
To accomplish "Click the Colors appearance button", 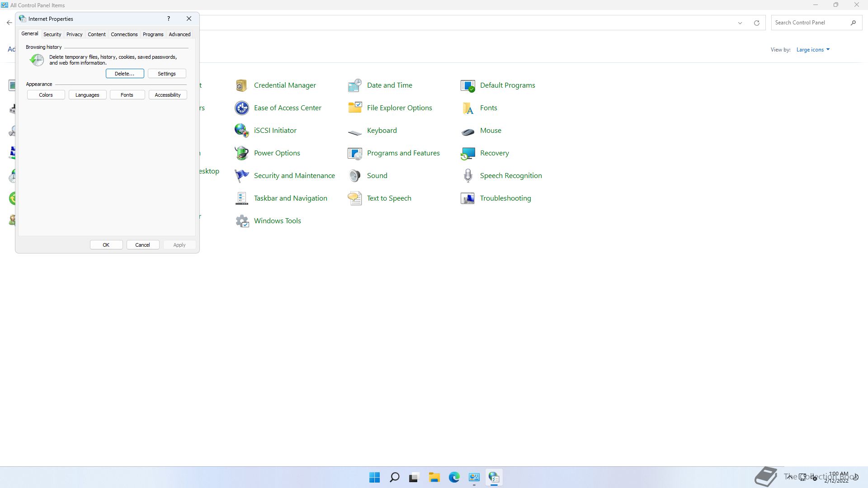I will (46, 95).
